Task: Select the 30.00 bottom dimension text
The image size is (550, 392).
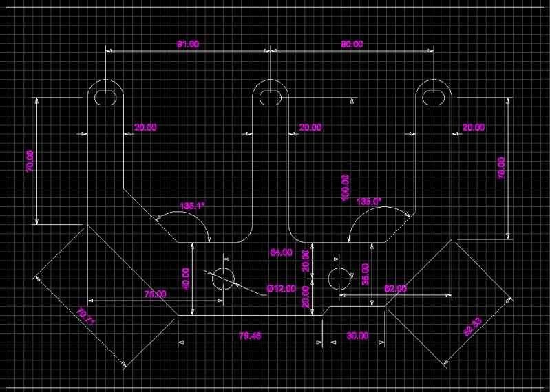Action: click(x=357, y=336)
